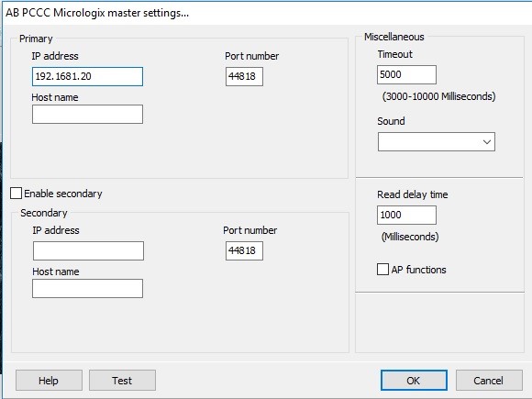
Task: Click the Secondary IP address field
Action: coord(88,250)
